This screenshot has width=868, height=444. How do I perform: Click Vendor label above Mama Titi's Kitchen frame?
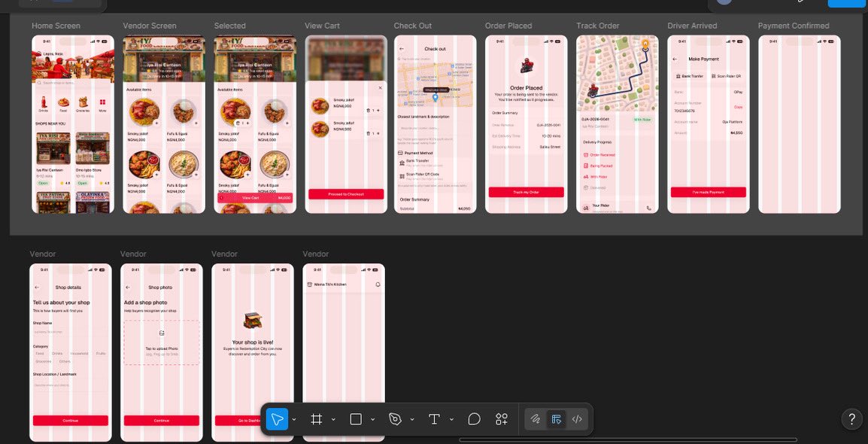coord(316,254)
